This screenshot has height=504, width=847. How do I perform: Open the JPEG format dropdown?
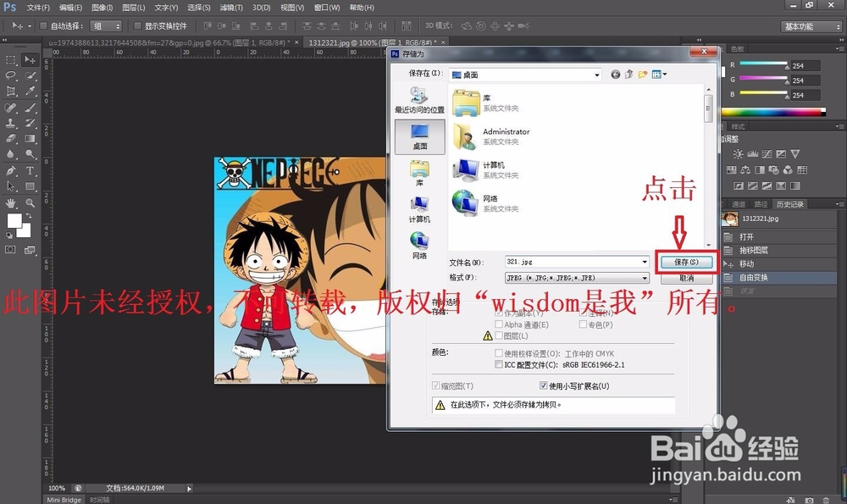(645, 278)
